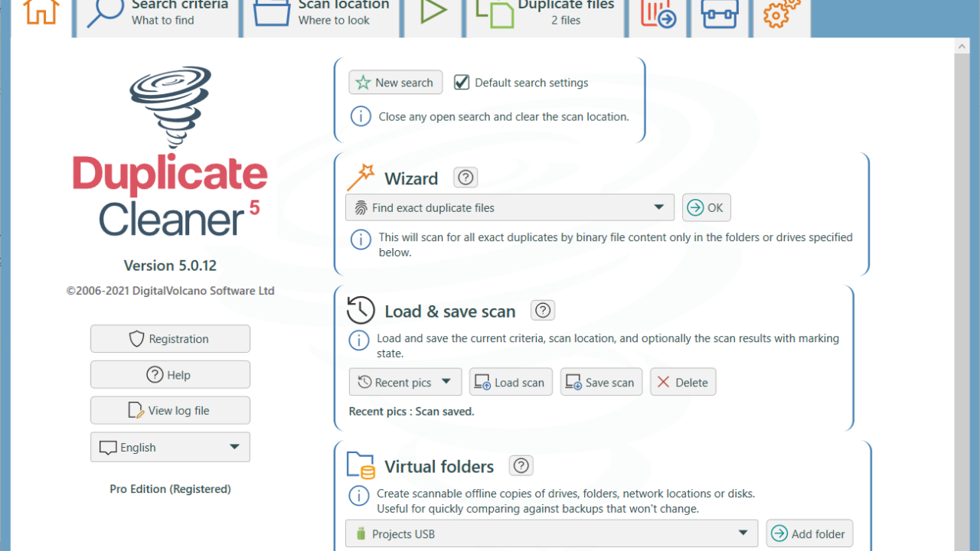Expand the English language dropdown

[x=170, y=447]
